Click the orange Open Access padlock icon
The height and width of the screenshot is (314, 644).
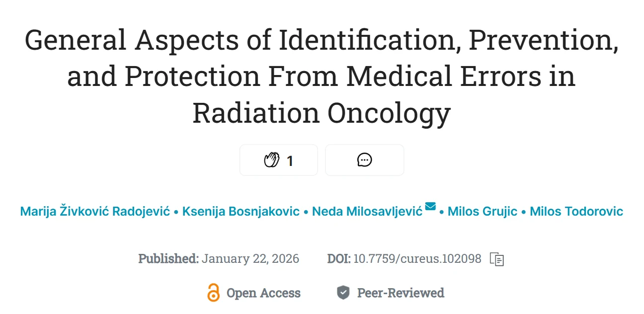pyautogui.click(x=213, y=293)
